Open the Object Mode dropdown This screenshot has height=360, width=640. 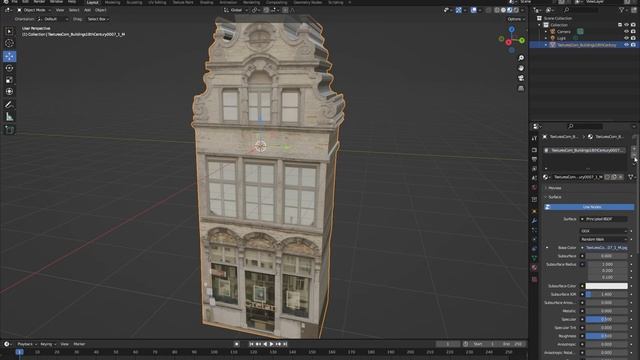(33, 10)
